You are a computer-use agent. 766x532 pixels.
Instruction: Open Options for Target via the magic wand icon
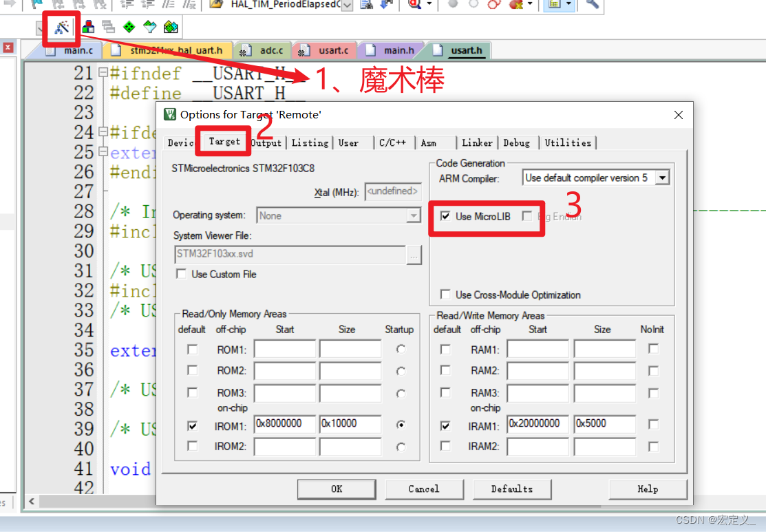pyautogui.click(x=62, y=28)
